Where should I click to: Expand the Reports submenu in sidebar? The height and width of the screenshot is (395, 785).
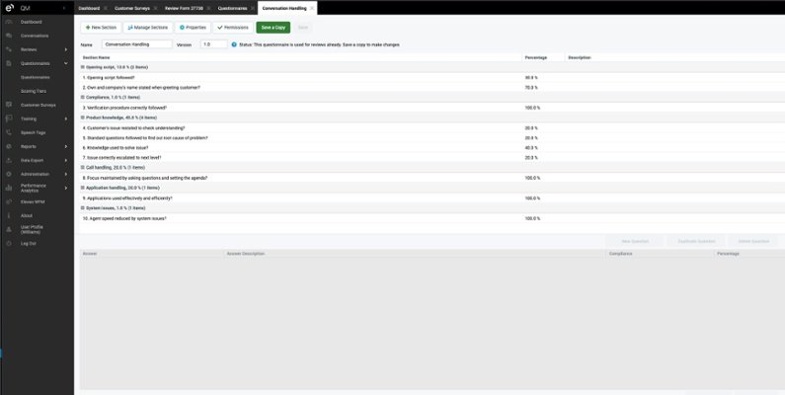66,147
